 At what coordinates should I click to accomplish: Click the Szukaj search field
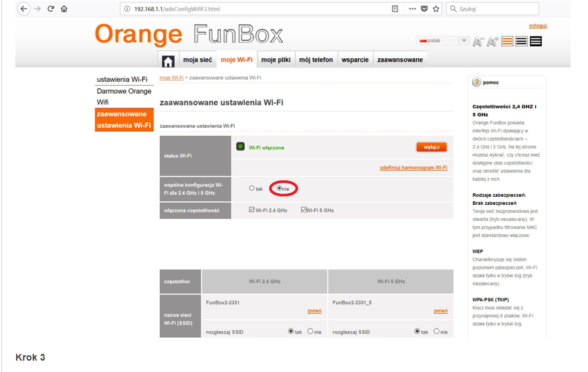496,9
